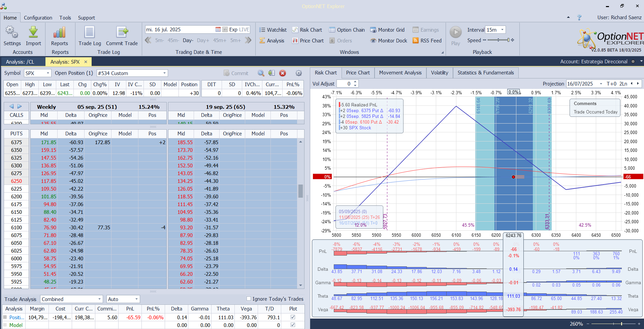Click the Day+ time step button
Screen dimensions: 644x329
tap(203, 40)
